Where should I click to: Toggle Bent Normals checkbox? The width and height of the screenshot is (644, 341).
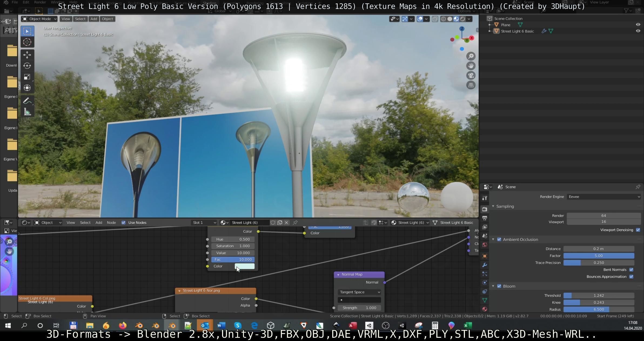point(631,270)
